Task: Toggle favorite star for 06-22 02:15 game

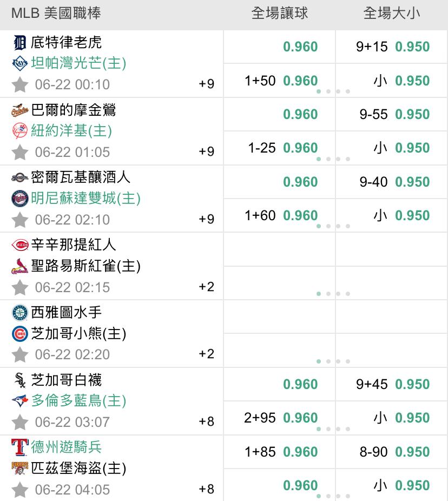Action: [x=20, y=287]
